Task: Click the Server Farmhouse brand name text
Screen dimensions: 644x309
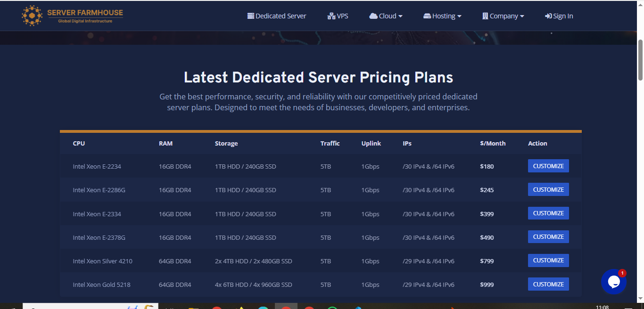Action: (85, 13)
